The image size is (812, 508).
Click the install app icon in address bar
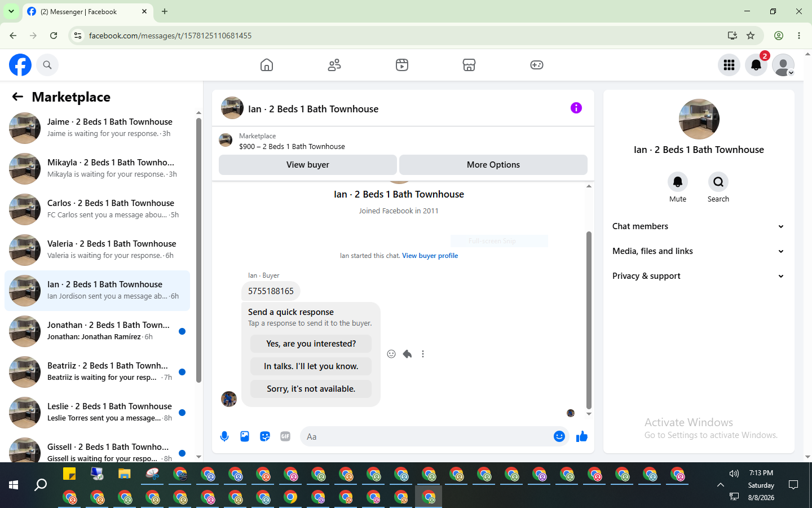pos(732,36)
